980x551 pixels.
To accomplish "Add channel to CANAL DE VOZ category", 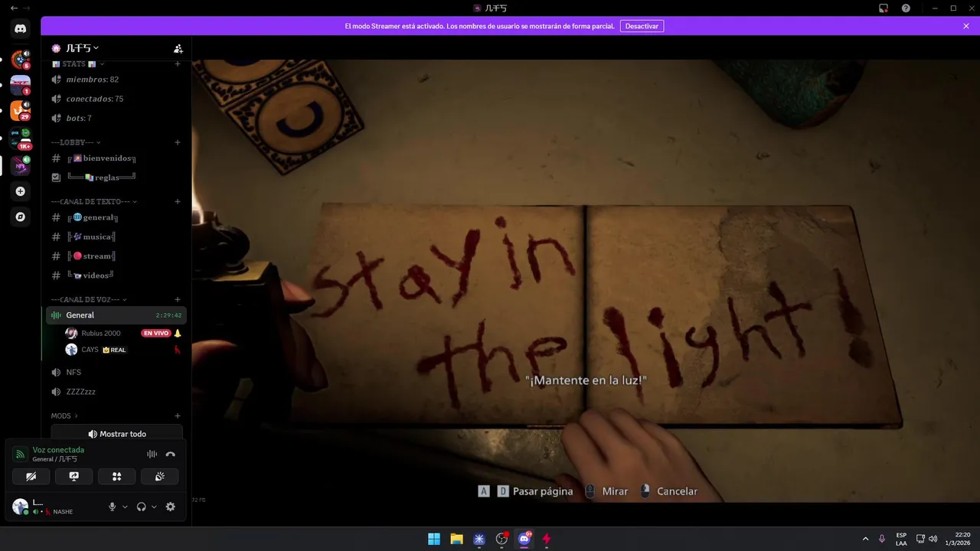I will click(178, 300).
